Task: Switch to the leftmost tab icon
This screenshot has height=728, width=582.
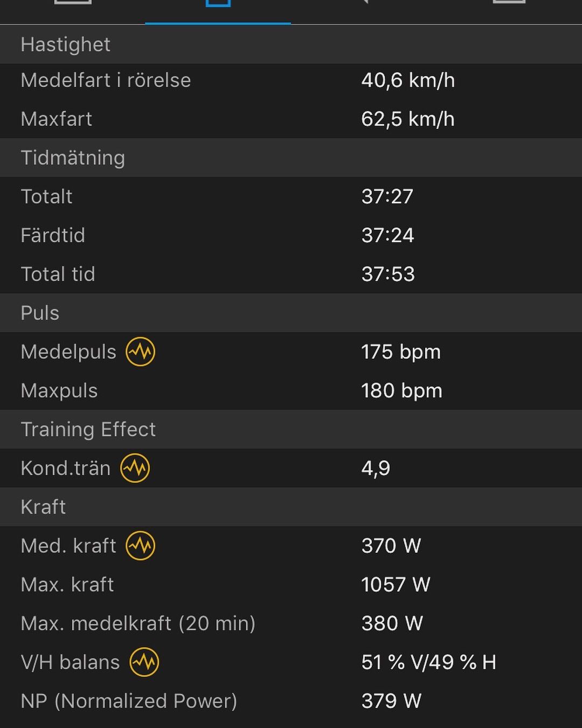Action: point(73,4)
